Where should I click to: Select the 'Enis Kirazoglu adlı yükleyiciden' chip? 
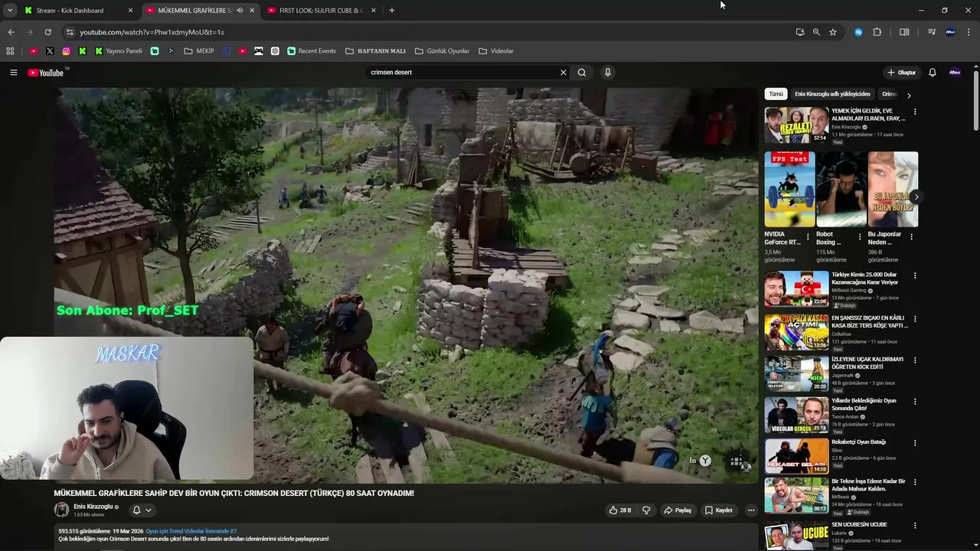(x=832, y=94)
